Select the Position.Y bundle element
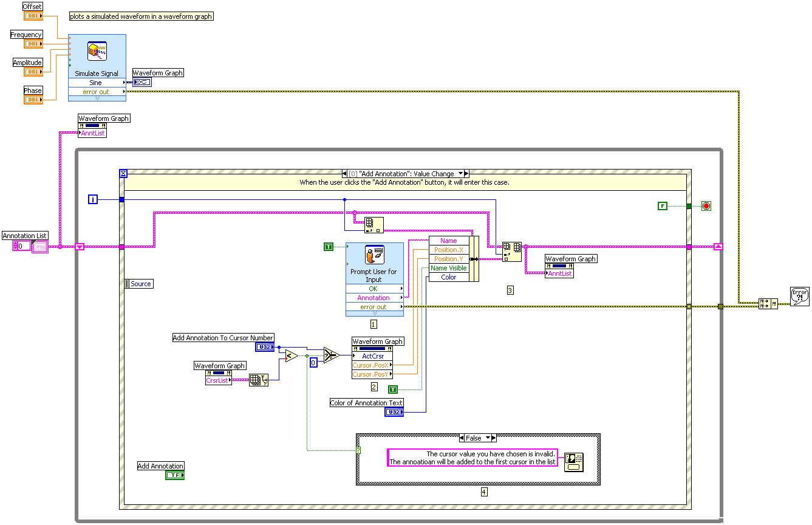Viewport: 812px width, 525px height. (449, 259)
